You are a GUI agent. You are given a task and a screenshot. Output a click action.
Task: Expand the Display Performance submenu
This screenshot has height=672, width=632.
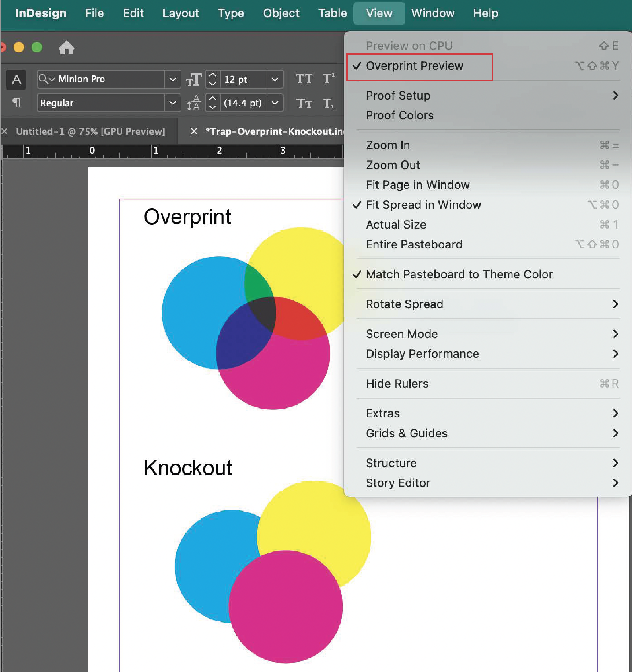(x=488, y=354)
